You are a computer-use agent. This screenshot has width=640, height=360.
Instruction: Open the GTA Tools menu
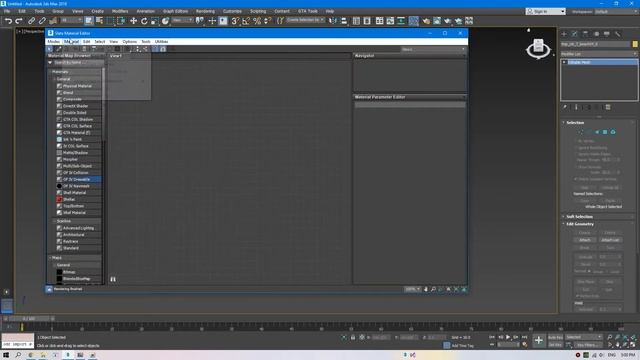tap(307, 11)
